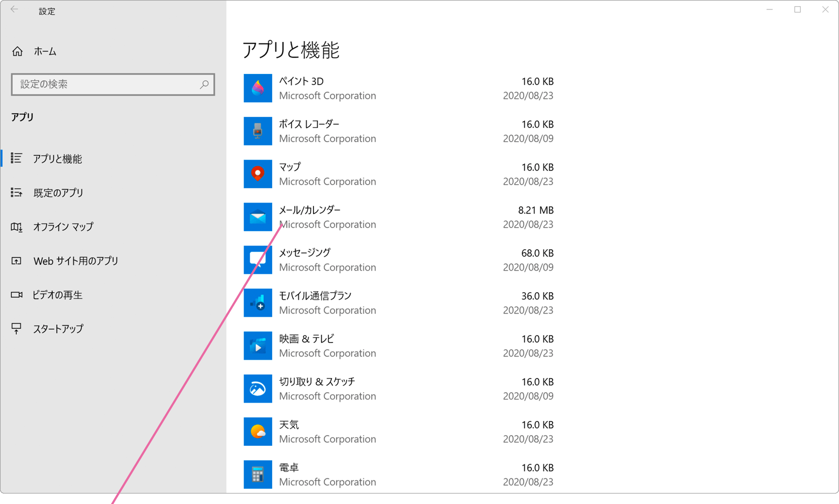Image resolution: width=839 pixels, height=504 pixels.
Task: Click the list icon beside アプリと機能
Action: pyautogui.click(x=16, y=158)
